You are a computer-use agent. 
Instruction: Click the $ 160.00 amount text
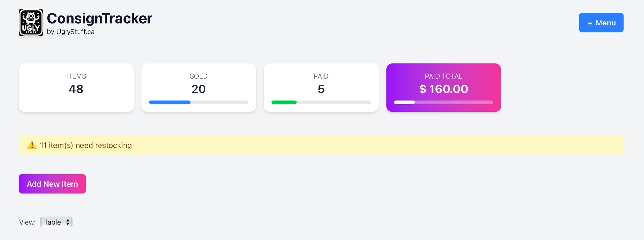[443, 89]
